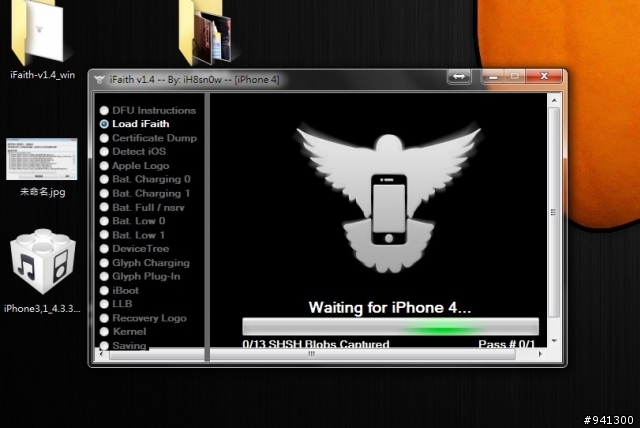Select the Bat. Low 0 radio button
The width and height of the screenshot is (640, 428).
[x=104, y=221]
